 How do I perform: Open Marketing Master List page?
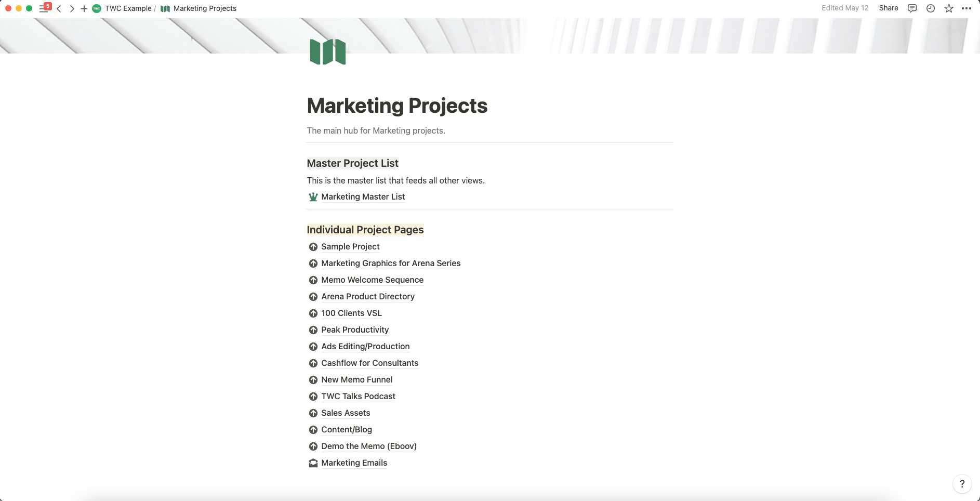363,196
